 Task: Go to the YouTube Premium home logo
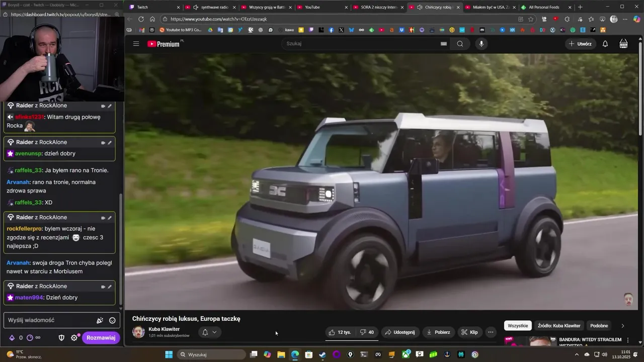click(164, 44)
